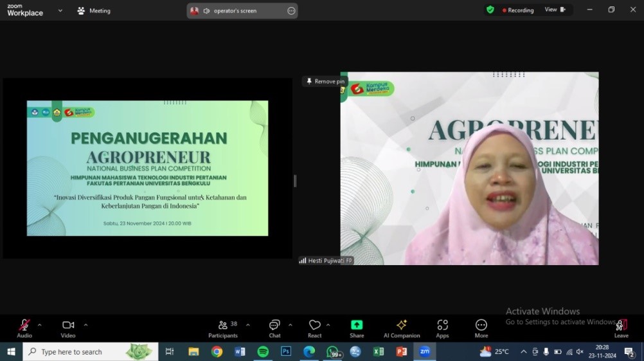The width and height of the screenshot is (644, 361).
Task: Expand audio options arrow beside Audio
Action: 39,325
